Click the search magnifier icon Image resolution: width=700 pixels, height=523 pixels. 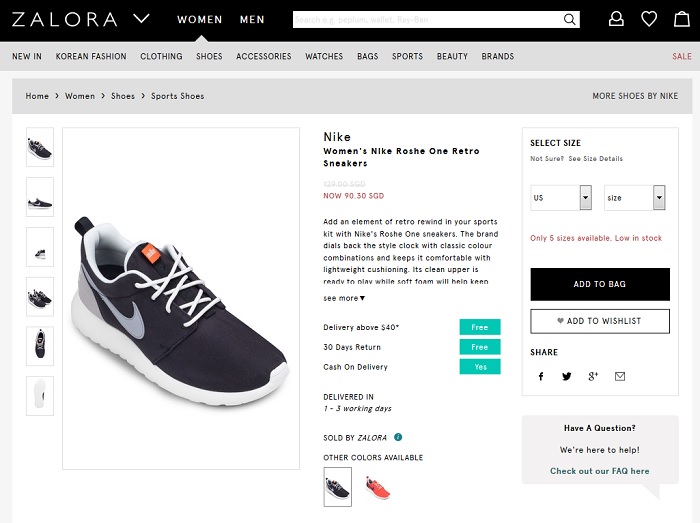[569, 19]
